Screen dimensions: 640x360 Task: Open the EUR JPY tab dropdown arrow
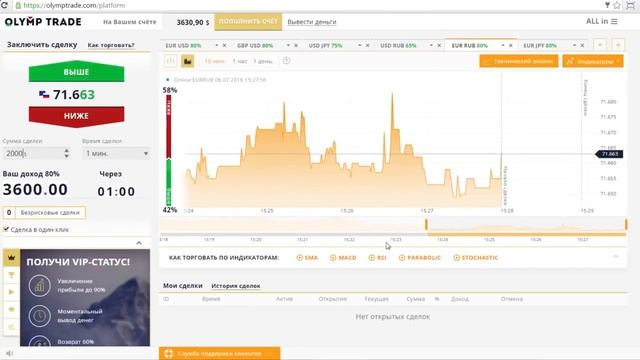tap(574, 45)
